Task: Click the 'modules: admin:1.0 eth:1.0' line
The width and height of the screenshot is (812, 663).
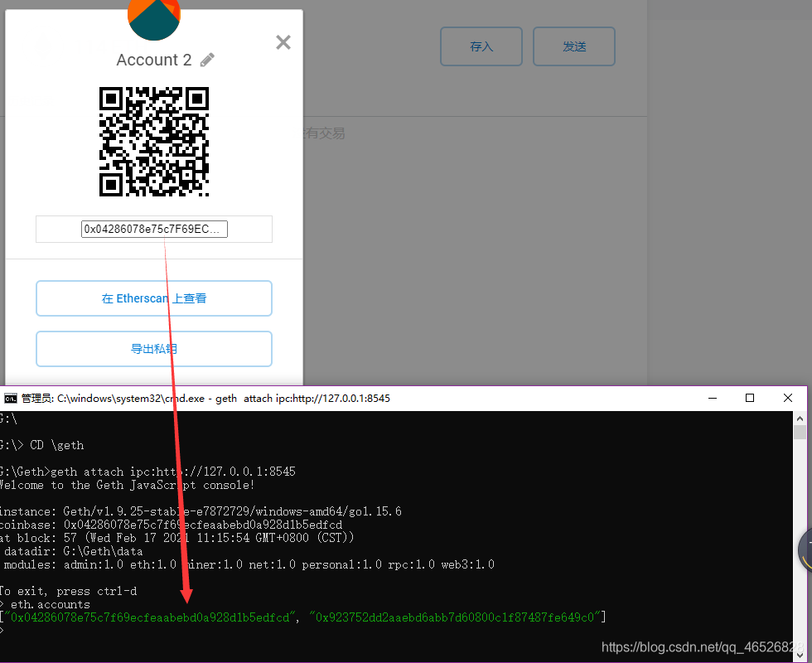Action: (249, 564)
